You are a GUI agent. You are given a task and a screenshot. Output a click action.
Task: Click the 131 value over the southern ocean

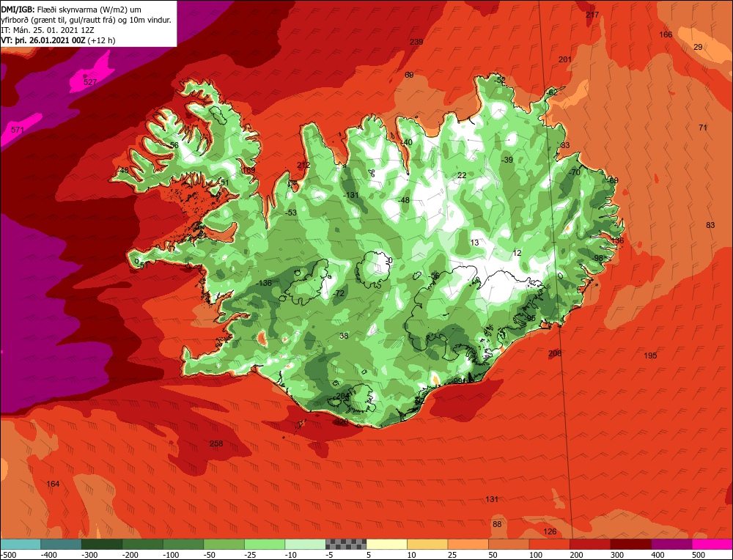pos(492,499)
